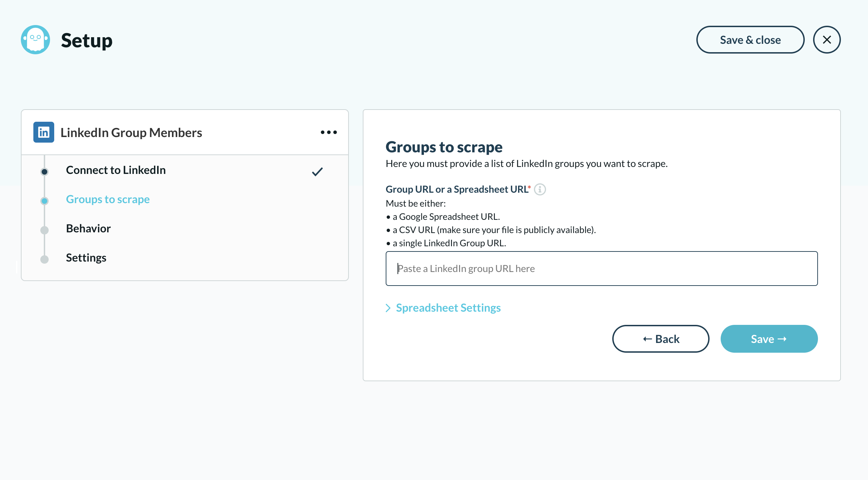Click 'a single LinkedIn Group URL.' text

point(449,243)
